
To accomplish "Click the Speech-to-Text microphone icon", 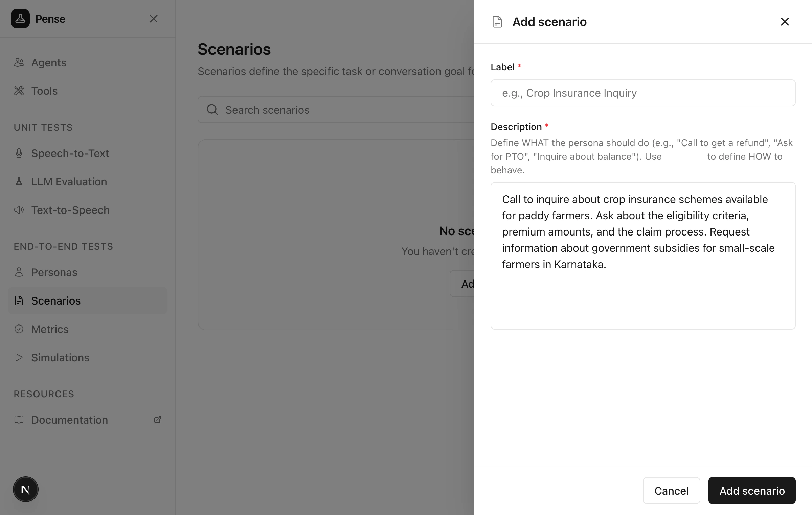I will coord(19,153).
